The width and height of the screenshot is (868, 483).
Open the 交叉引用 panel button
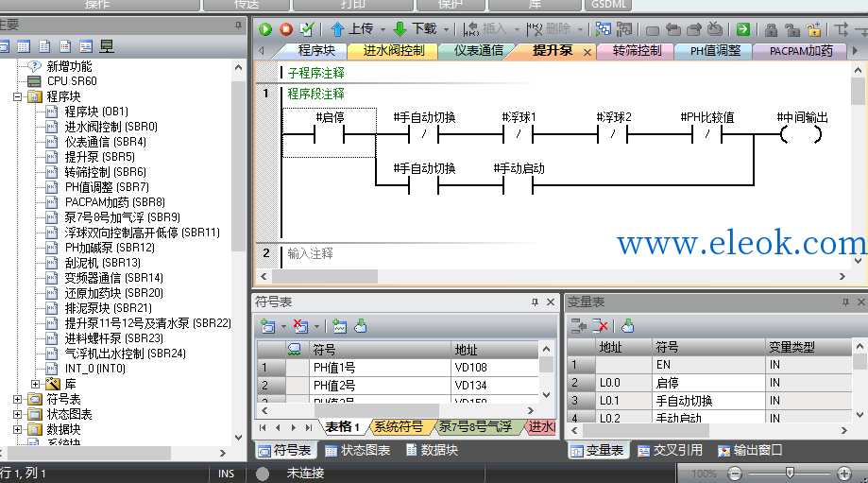click(x=670, y=451)
